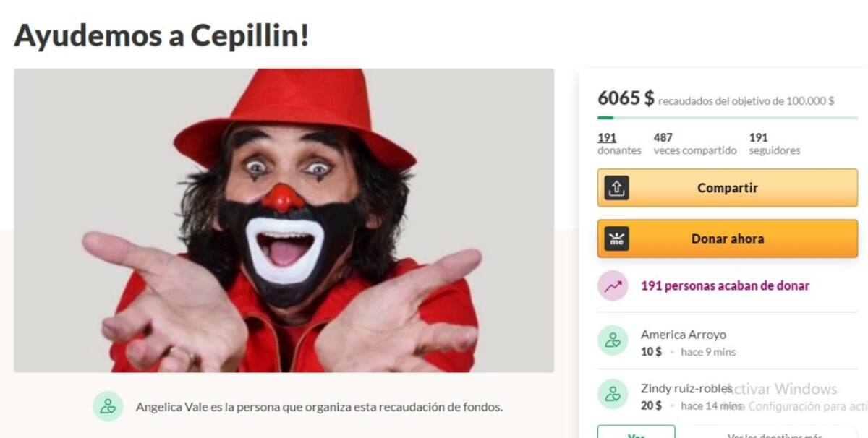Click the fundraising progress bar
Viewport: 868px width, 438px height.
pyautogui.click(x=728, y=117)
